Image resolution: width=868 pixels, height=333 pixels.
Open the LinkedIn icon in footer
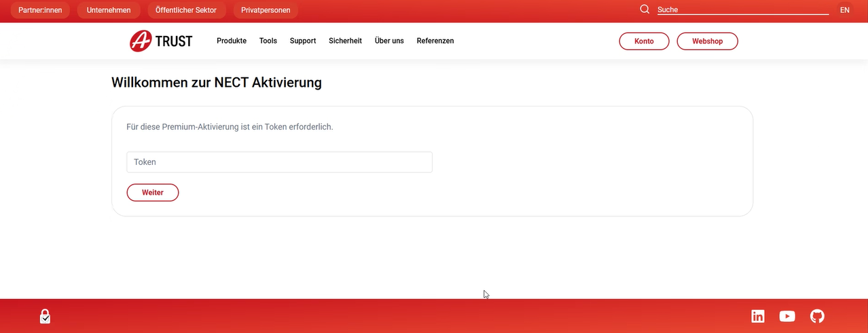pos(757,316)
